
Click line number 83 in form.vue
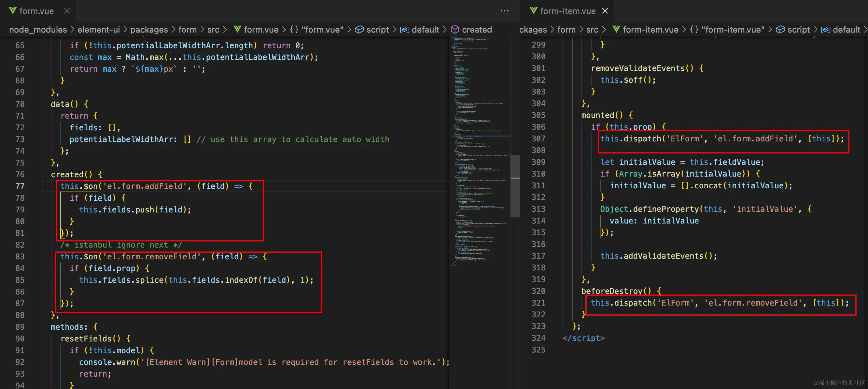(20, 256)
